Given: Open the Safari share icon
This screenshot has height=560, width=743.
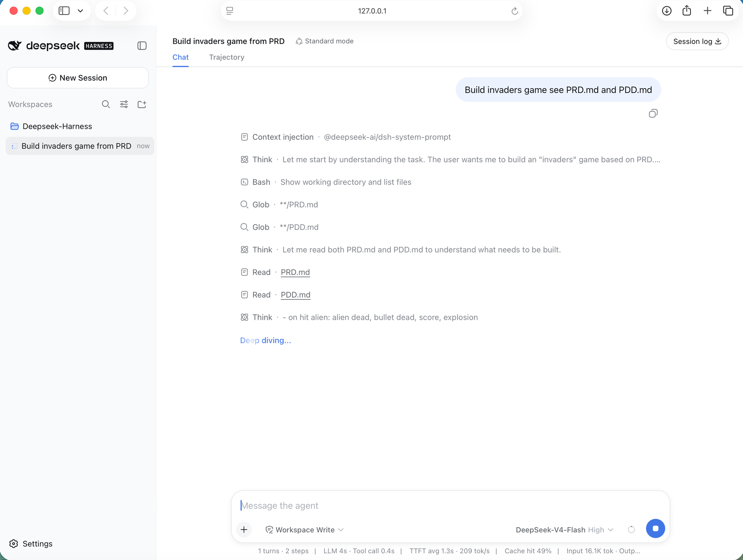Looking at the screenshot, I should click(687, 11).
